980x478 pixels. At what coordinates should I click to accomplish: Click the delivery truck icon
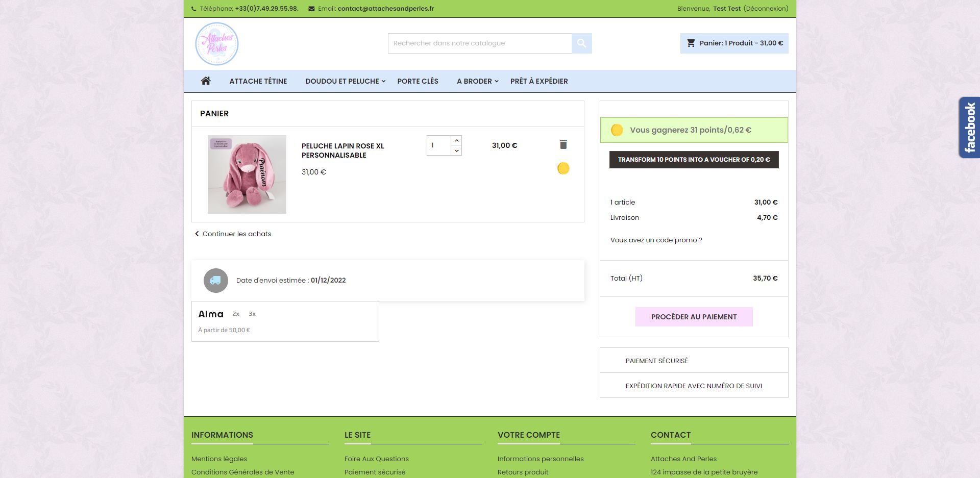click(x=216, y=281)
